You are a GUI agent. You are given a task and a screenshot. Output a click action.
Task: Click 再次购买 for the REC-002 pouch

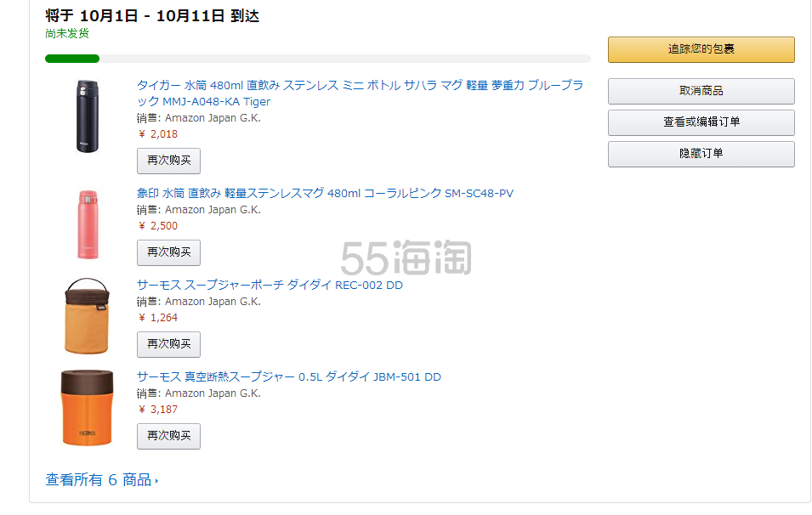click(168, 344)
